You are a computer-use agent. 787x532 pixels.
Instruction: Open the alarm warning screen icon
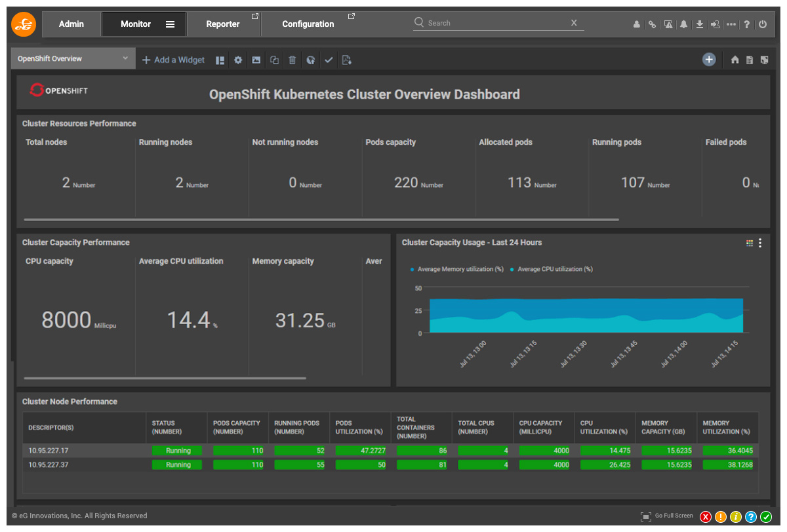pos(668,24)
